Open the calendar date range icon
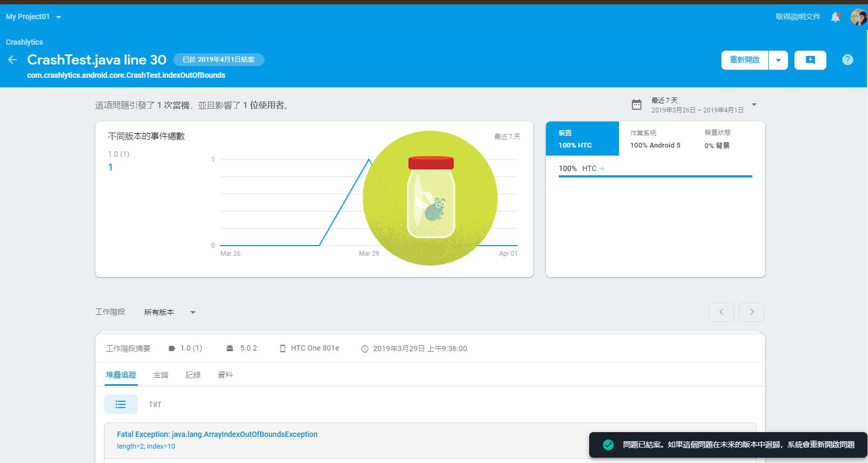This screenshot has width=868, height=463. click(637, 104)
